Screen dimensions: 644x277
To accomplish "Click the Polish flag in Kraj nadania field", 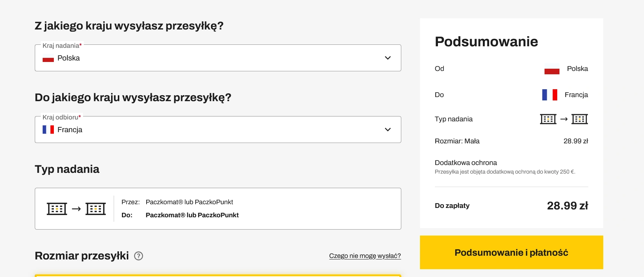I will point(48,59).
